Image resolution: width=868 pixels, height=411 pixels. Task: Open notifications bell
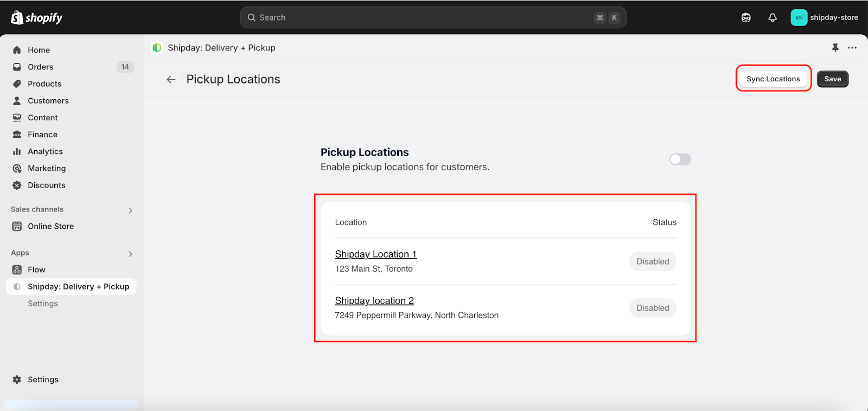(773, 18)
